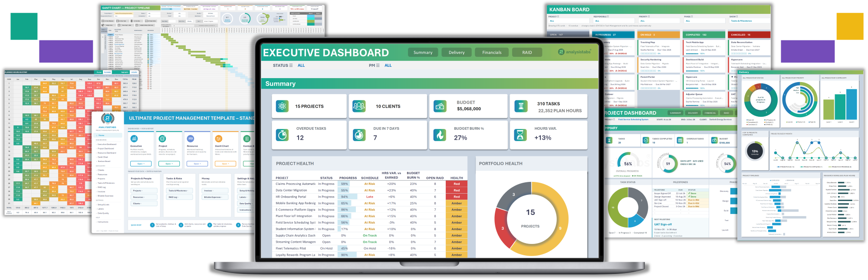Click the PM filter ALL value

(388, 66)
